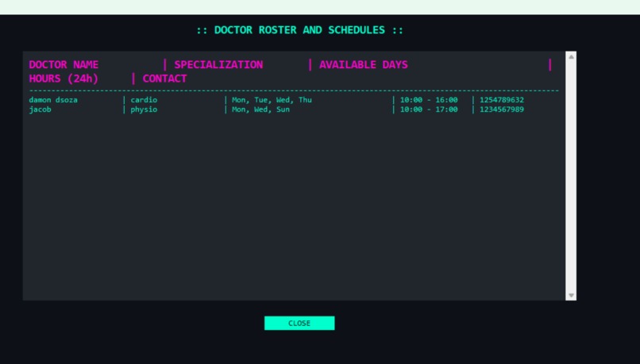Click the scrollbar up arrow
This screenshot has width=640, height=364.
click(571, 57)
